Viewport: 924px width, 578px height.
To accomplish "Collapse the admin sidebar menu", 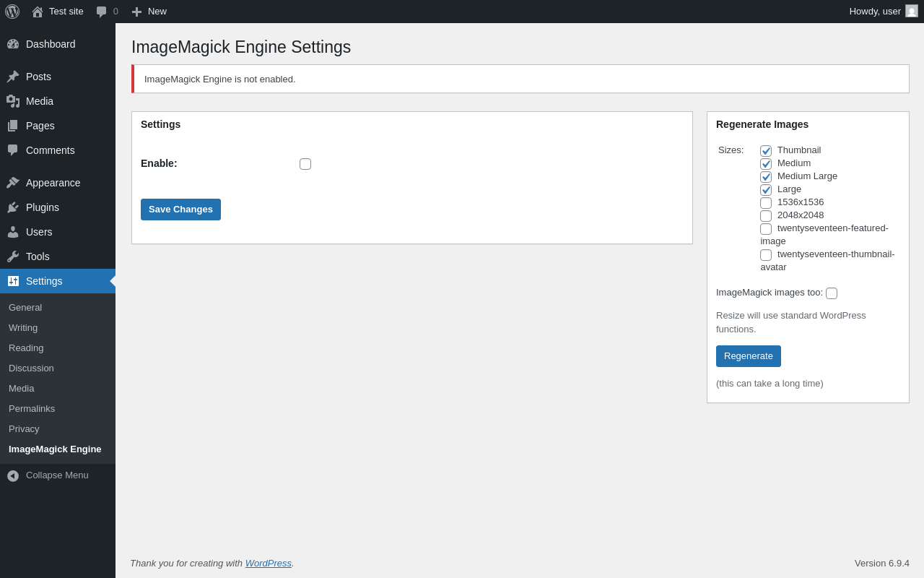I will tap(48, 475).
